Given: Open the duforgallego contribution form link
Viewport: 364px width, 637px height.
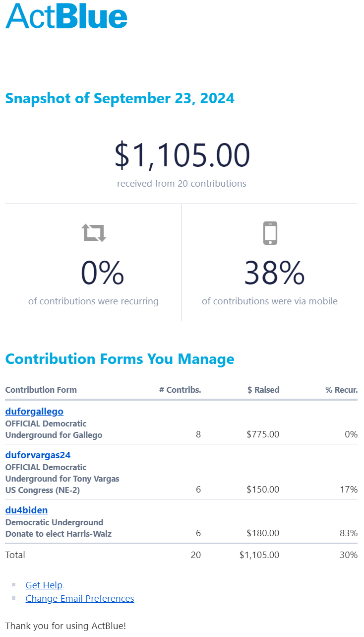Looking at the screenshot, I should 34,411.
